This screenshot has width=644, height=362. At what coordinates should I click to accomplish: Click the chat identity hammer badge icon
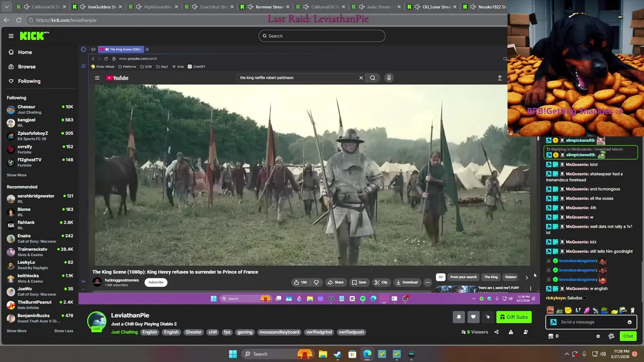coord(553,322)
